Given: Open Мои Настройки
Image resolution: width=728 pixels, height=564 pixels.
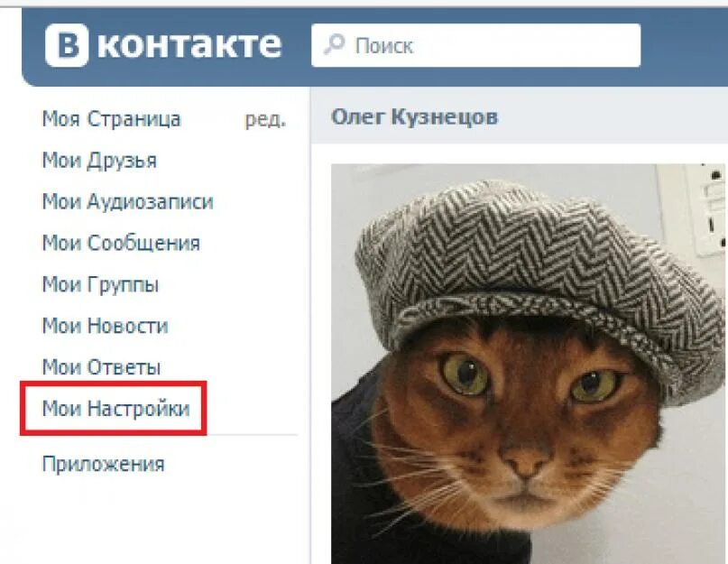Looking at the screenshot, I should (116, 409).
